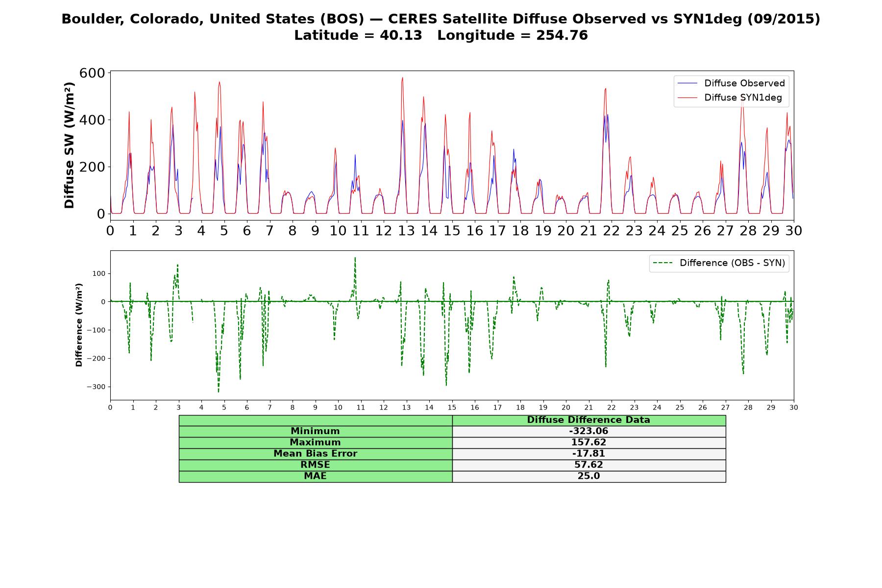
Task: Click the Mean Bias Error row label
Action: [x=315, y=454]
